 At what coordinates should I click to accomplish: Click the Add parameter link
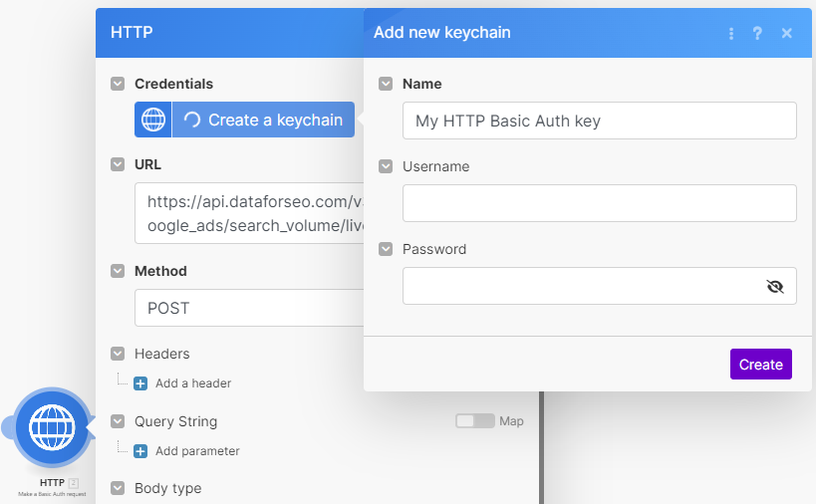197,451
